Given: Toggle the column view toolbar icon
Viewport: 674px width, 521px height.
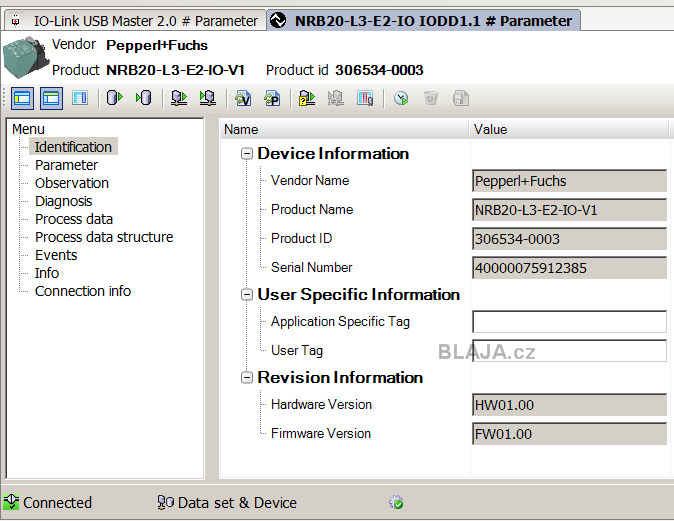Looking at the screenshot, I should (80, 98).
